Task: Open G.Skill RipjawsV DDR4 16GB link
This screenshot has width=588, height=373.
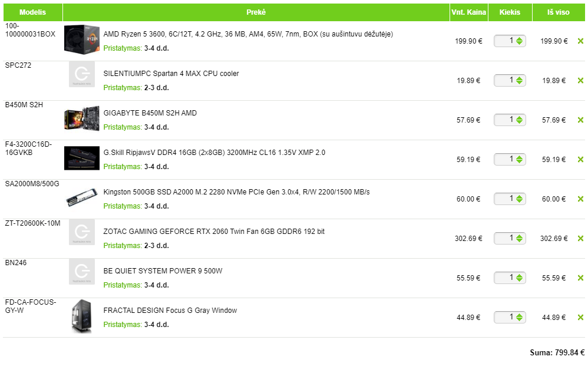Action: pos(214,153)
